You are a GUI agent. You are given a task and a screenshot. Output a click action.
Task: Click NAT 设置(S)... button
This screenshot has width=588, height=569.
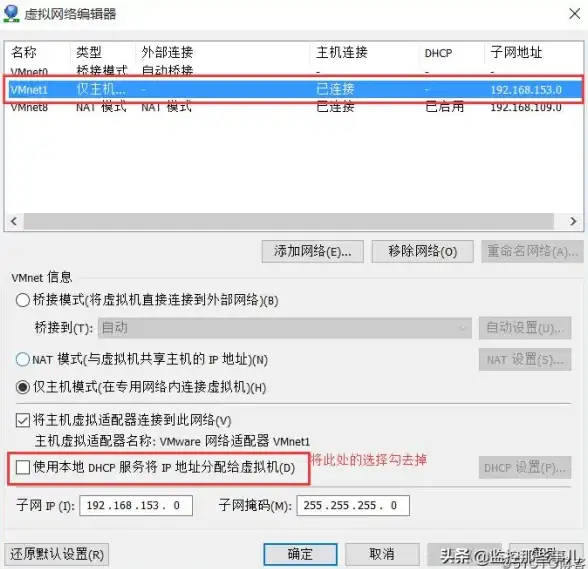pyautogui.click(x=525, y=360)
